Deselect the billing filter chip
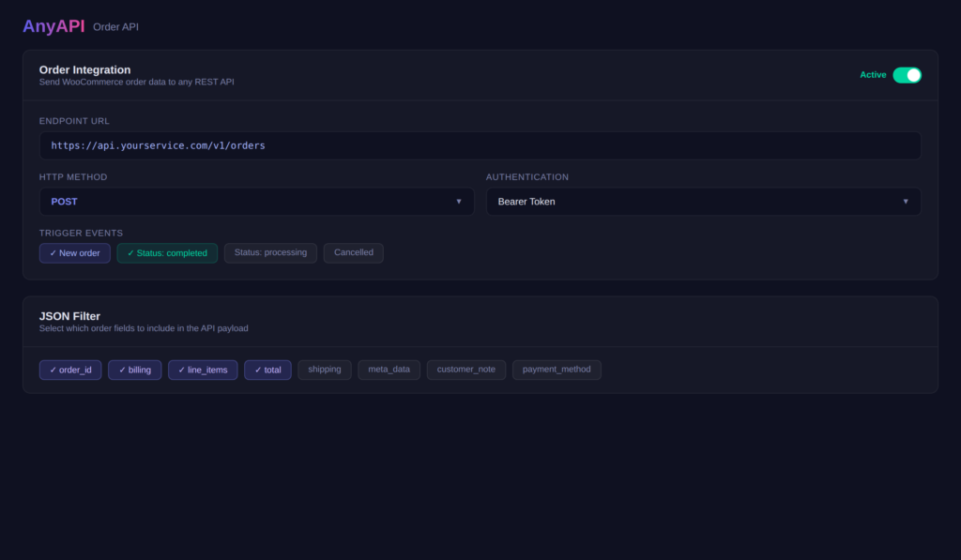The width and height of the screenshot is (961, 560). click(135, 371)
